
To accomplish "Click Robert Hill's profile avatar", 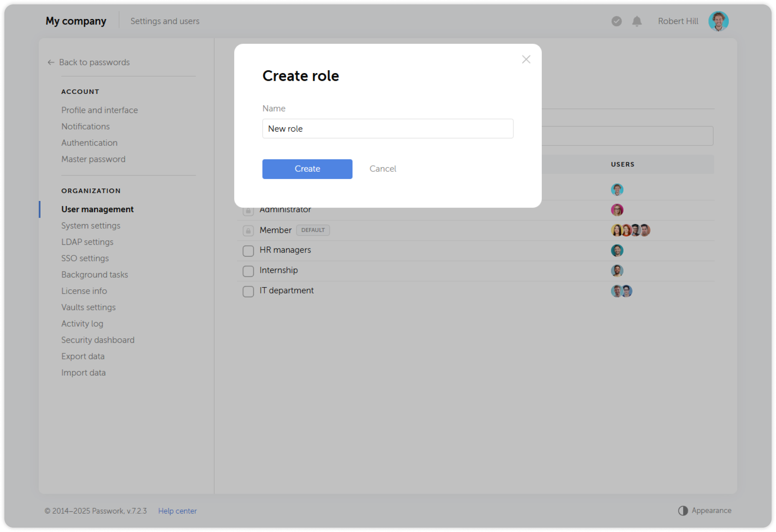I will [x=718, y=21].
